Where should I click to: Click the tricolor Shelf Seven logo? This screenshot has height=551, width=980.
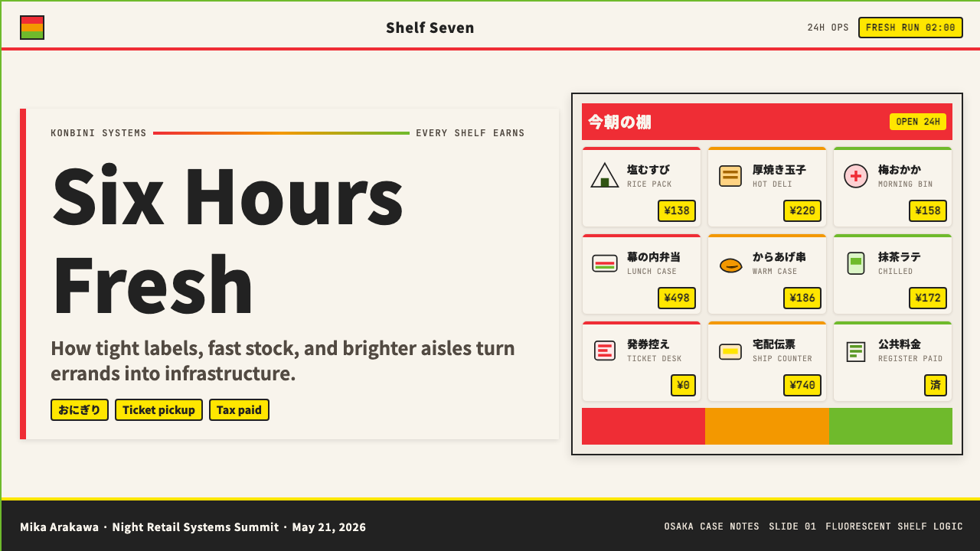[x=32, y=28]
